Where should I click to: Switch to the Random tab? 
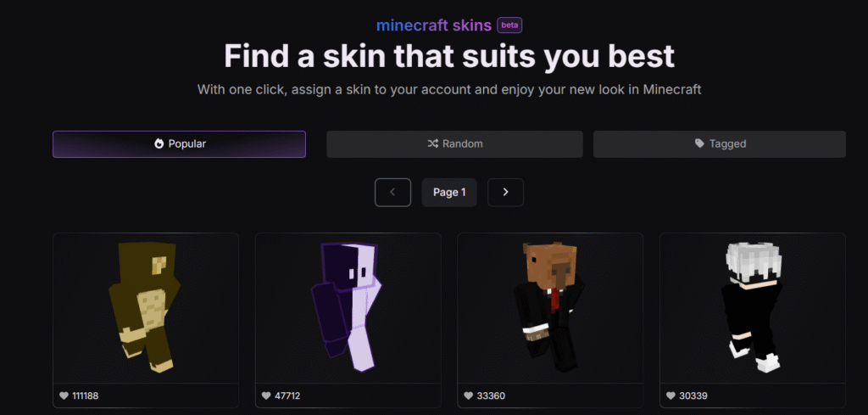click(x=454, y=144)
